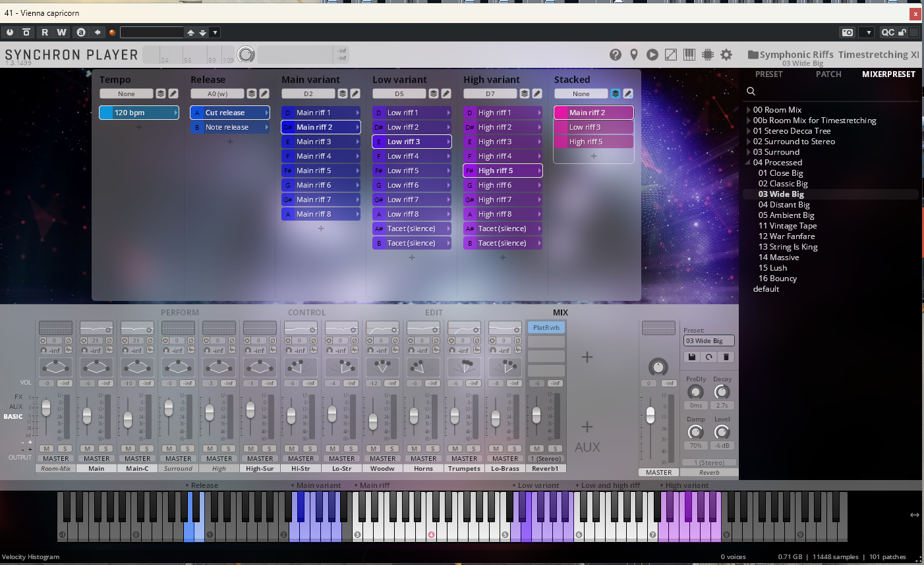Open the Room-Mix MASTER output selector
The height and width of the screenshot is (565, 924).
[x=56, y=458]
